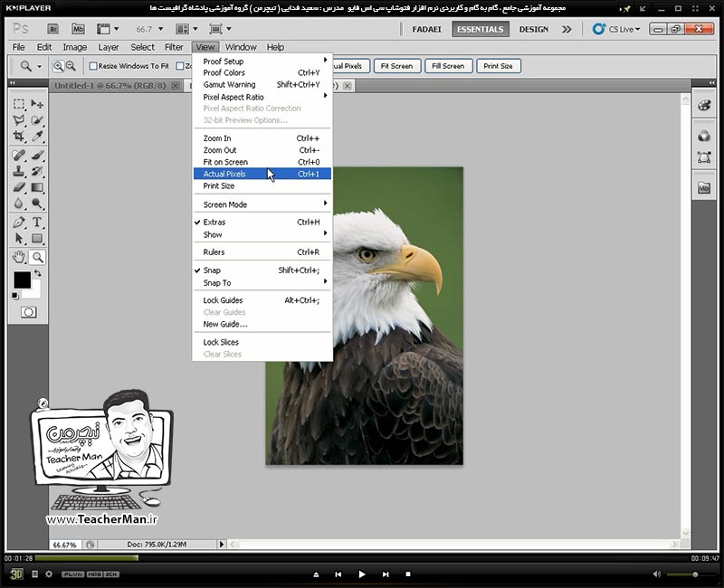Open the Image menu
This screenshot has width=724, height=588.
tap(75, 47)
